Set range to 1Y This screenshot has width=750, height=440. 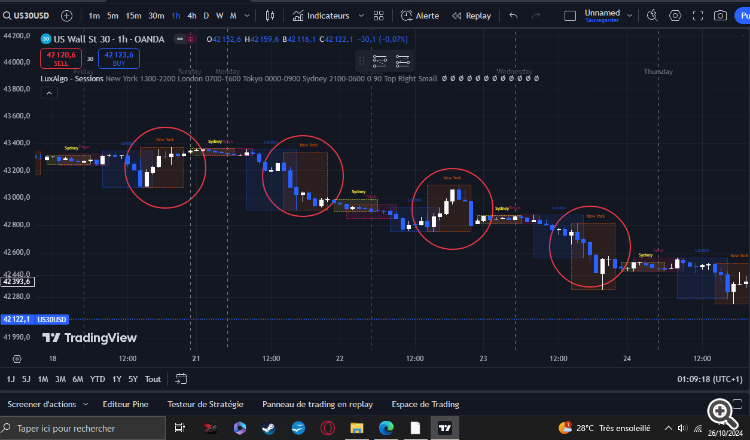[x=117, y=379]
